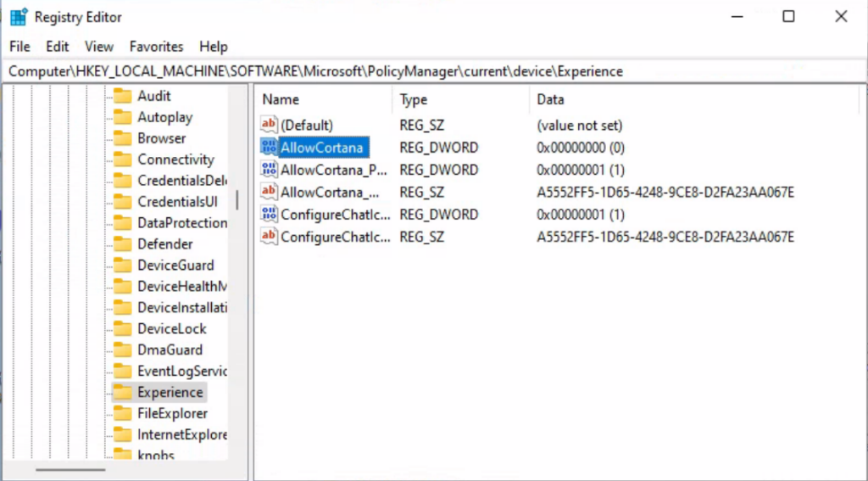Select the Connectivity folder icon
868x481 pixels.
point(122,159)
